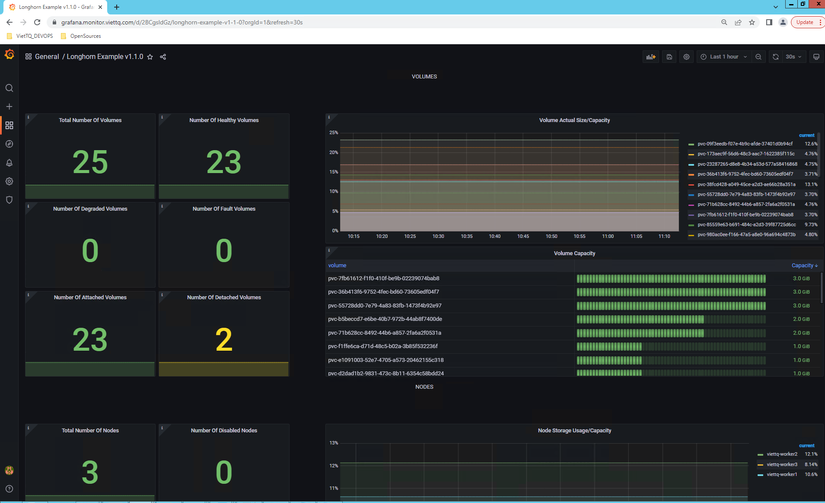Screen dimensions: 825x503
Task: Open the VietTQ_DEVOPS bookmark folder
Action: tap(32, 36)
